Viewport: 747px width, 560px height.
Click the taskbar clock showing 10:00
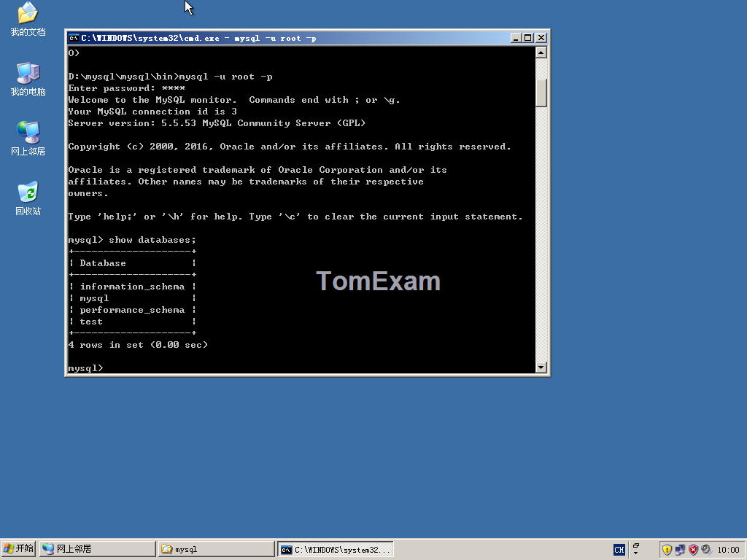pyautogui.click(x=728, y=550)
